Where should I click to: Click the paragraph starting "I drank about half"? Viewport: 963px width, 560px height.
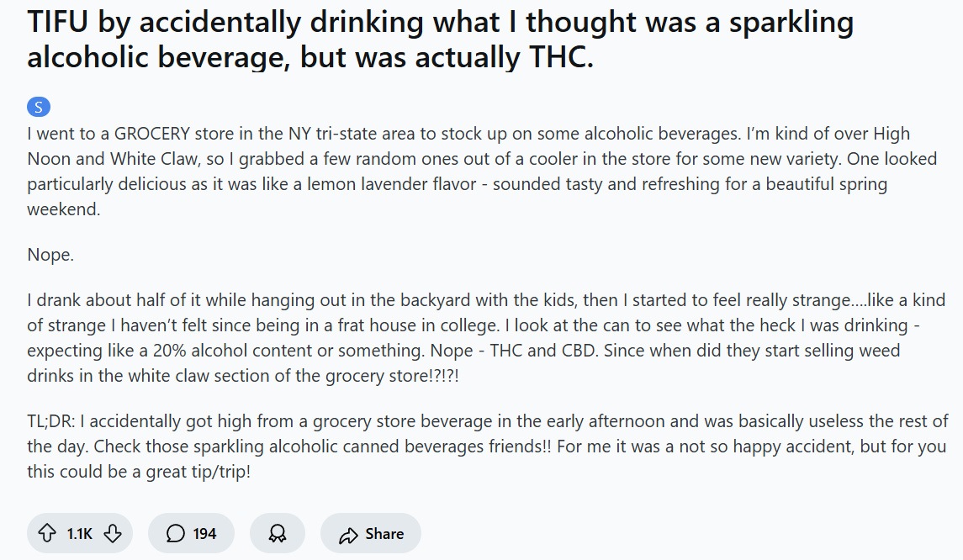(486, 338)
